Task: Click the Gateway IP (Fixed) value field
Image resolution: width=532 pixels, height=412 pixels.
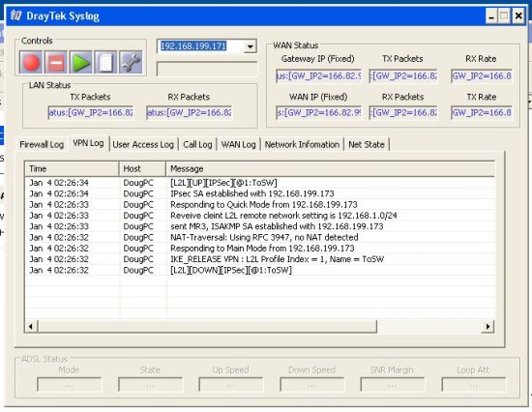Action: [318, 76]
